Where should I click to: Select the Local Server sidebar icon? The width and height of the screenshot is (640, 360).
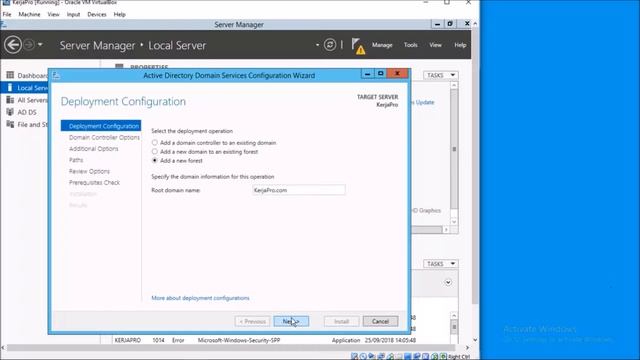coord(10,87)
